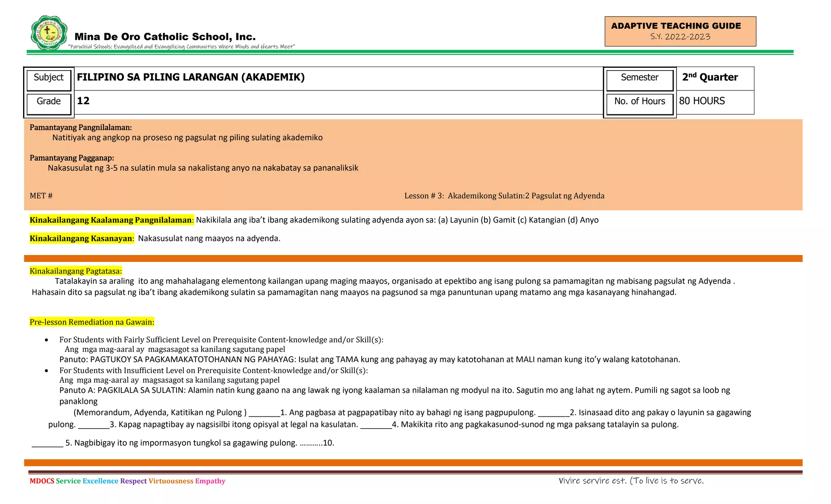This screenshot has height=504, width=831.
Task: Click the MDOCS core values footer text
Action: tap(127, 481)
